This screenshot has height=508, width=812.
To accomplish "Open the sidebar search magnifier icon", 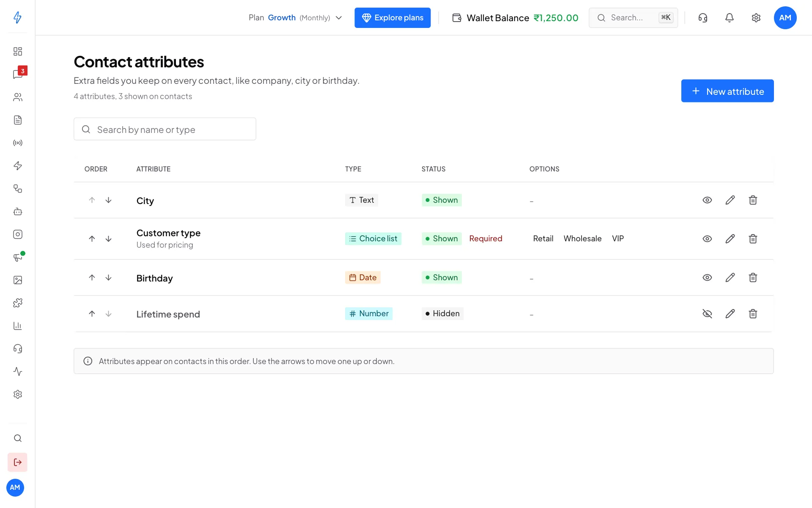I will (17, 438).
